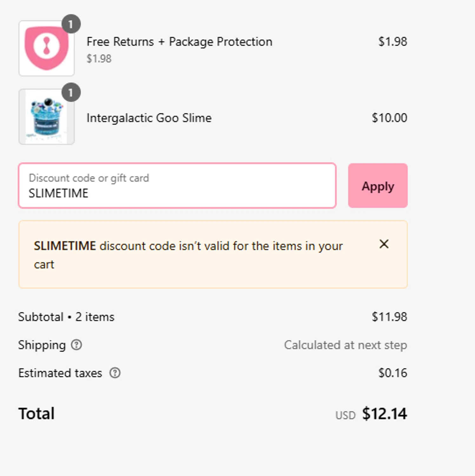Click the Subtotal 2 items label
The height and width of the screenshot is (476, 475).
click(66, 317)
